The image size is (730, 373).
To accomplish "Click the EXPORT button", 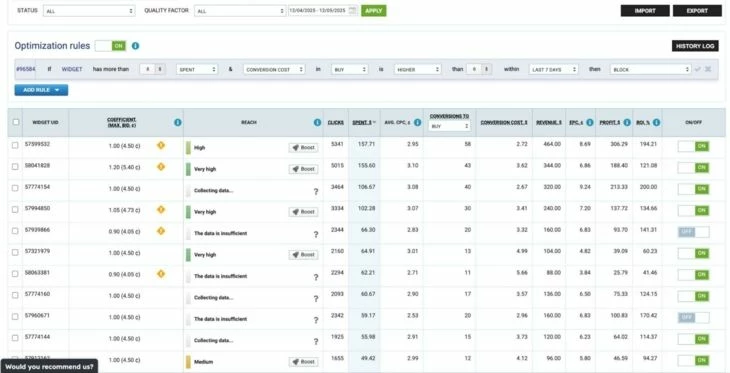I will click(697, 11).
